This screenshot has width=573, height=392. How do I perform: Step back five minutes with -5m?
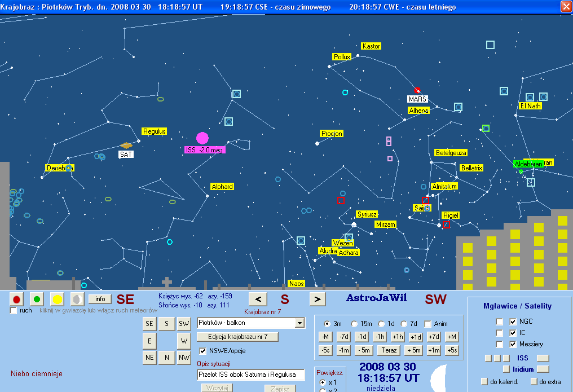tap(364, 350)
